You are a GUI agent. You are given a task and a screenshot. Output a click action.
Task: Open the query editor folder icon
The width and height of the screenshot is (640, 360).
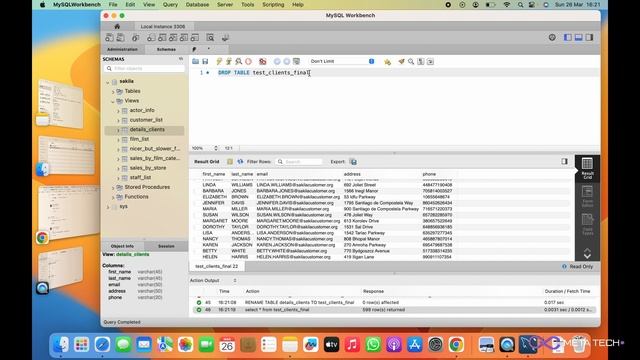(196, 61)
